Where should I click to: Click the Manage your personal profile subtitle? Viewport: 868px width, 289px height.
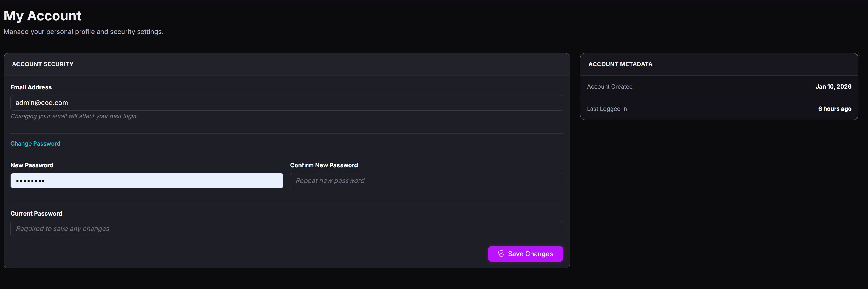pos(84,32)
